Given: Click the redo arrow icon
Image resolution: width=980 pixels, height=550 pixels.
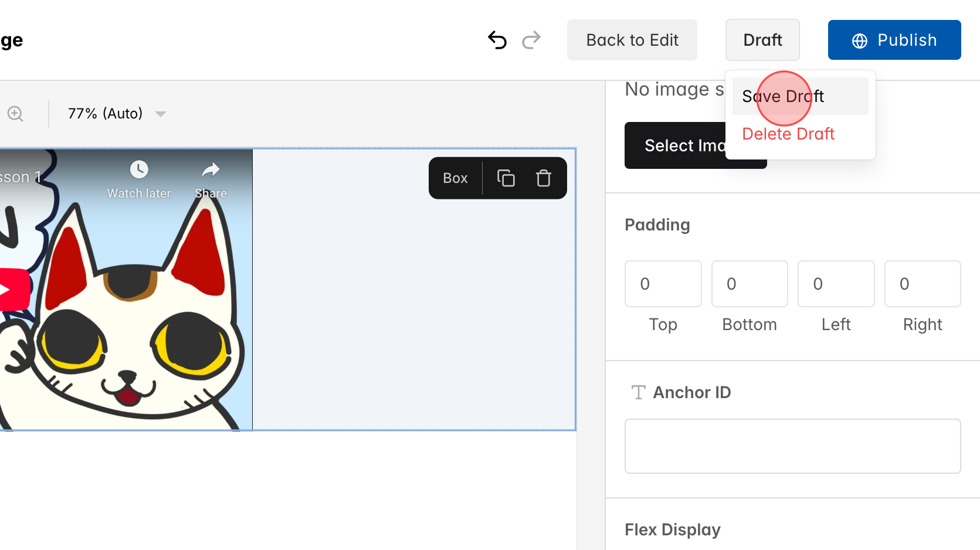Looking at the screenshot, I should coord(531,40).
